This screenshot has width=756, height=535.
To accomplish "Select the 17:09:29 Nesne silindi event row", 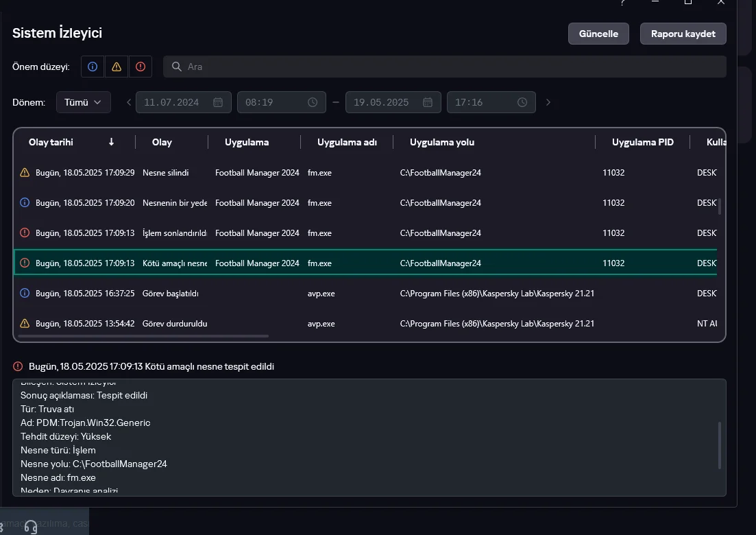I will tap(365, 173).
